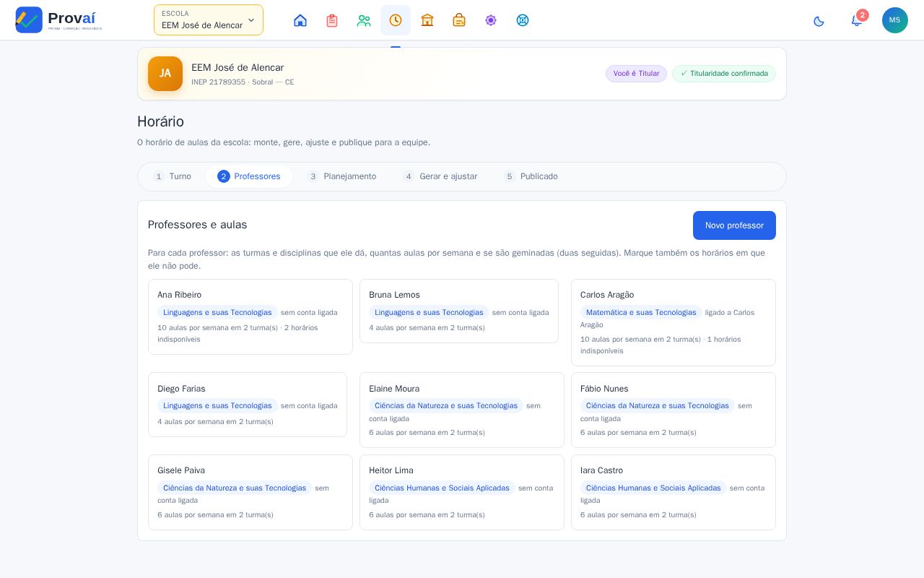This screenshot has width=924, height=578.
Task: Open Gisele Paiva's teacher card
Action: [250, 492]
